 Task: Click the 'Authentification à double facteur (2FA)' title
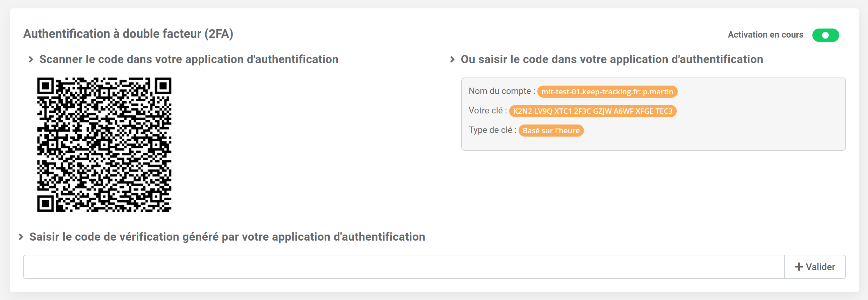pos(128,34)
